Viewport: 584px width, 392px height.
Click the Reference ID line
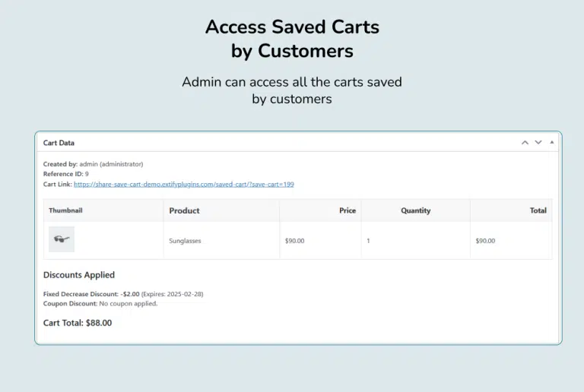click(x=66, y=174)
